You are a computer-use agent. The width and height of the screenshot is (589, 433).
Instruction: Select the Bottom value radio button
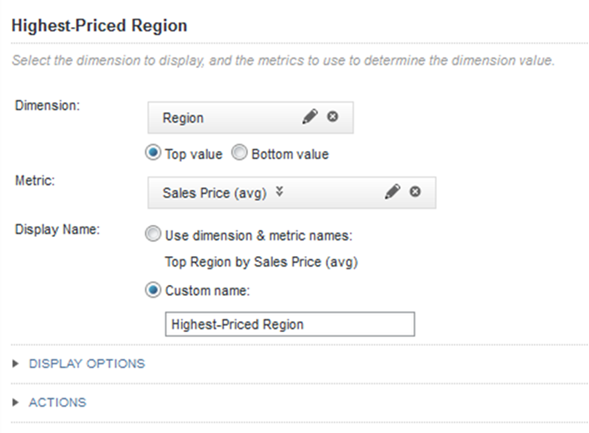click(239, 153)
